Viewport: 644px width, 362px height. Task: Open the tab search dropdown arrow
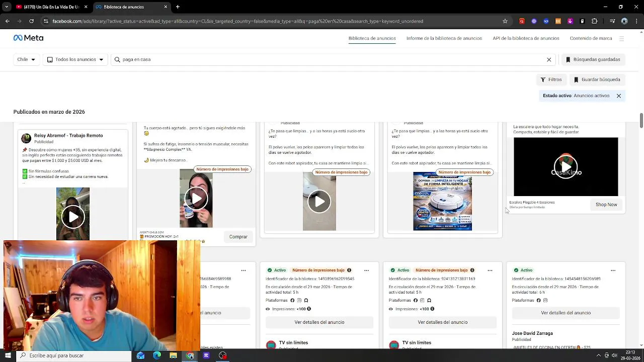7,7
